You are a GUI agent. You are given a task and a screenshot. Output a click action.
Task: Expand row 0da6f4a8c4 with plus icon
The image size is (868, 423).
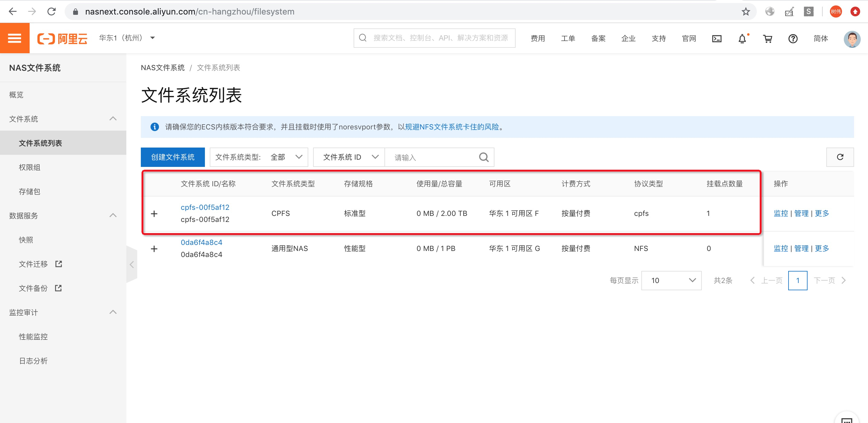pyautogui.click(x=154, y=249)
